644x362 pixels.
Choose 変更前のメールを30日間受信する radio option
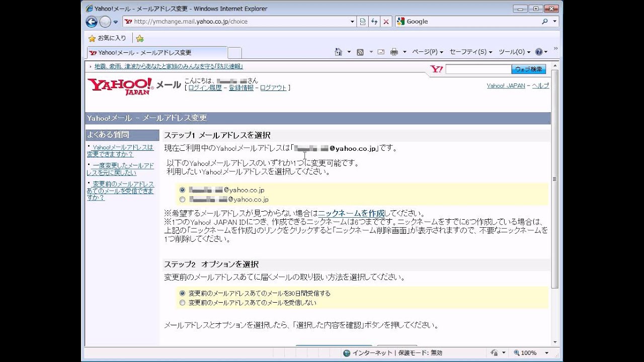(x=182, y=293)
